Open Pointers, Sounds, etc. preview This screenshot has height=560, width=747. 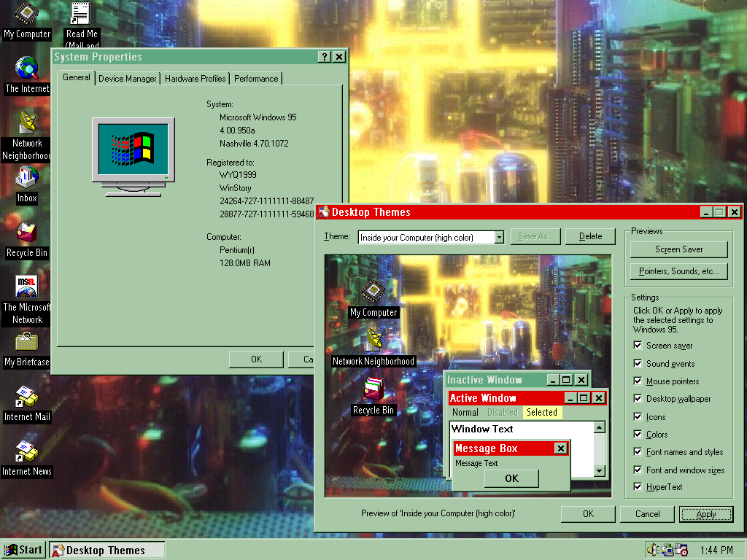pos(679,271)
